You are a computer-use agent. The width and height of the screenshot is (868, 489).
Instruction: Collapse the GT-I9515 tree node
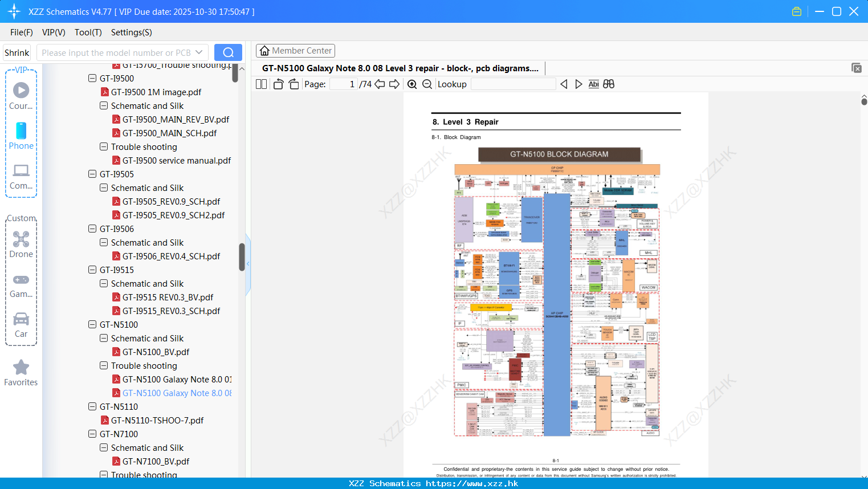(92, 270)
